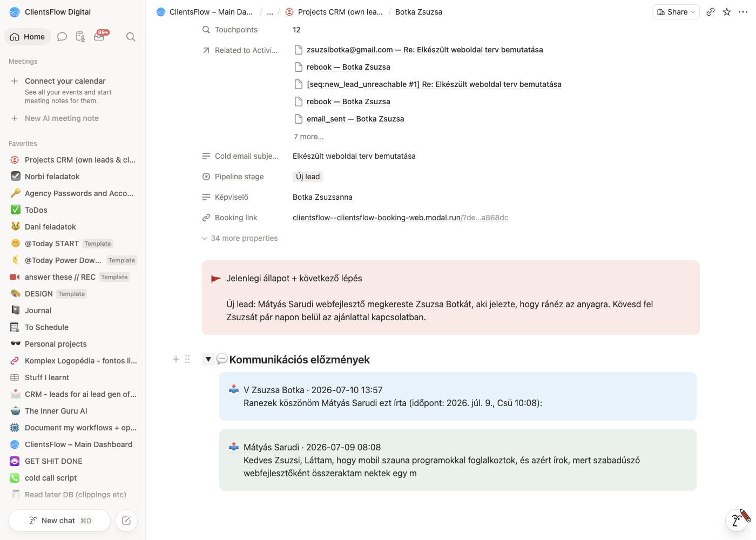Open the inbox icon with 99+ badge
The image size is (756, 540).
tap(100, 36)
